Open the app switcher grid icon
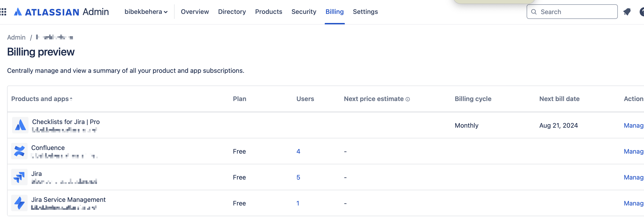Image resolution: width=644 pixels, height=218 pixels. [3, 12]
